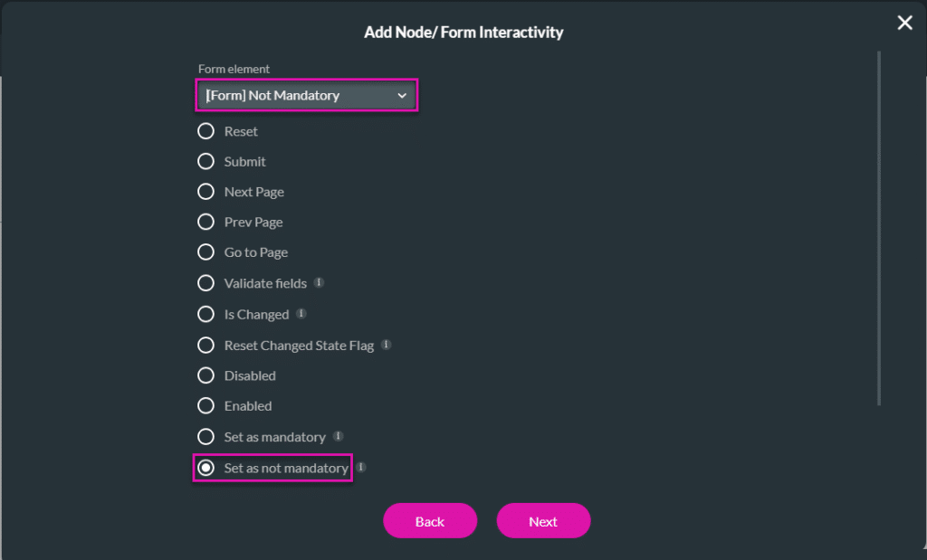Choose the Next Page action
Viewport: 927px width, 560px height.
205,192
